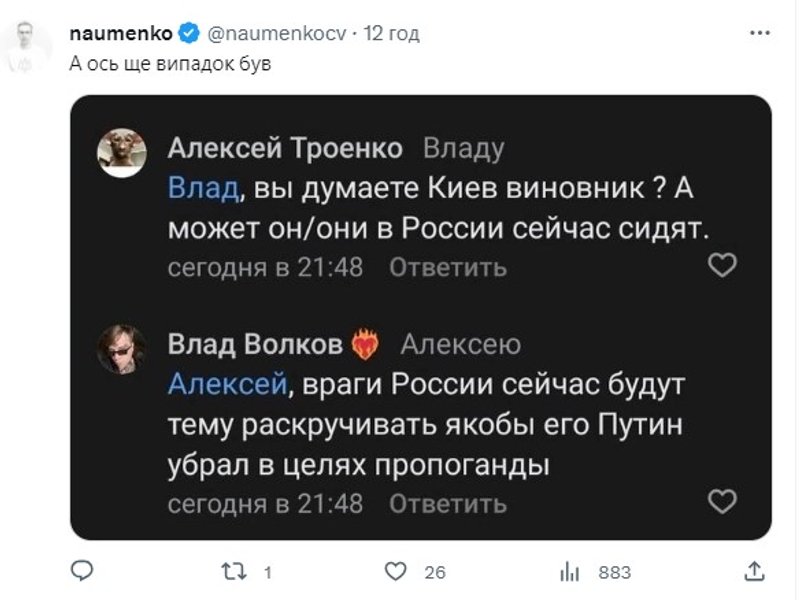View the tweet analytics bar chart icon
Screen dimensions: 799x600
coord(570,571)
